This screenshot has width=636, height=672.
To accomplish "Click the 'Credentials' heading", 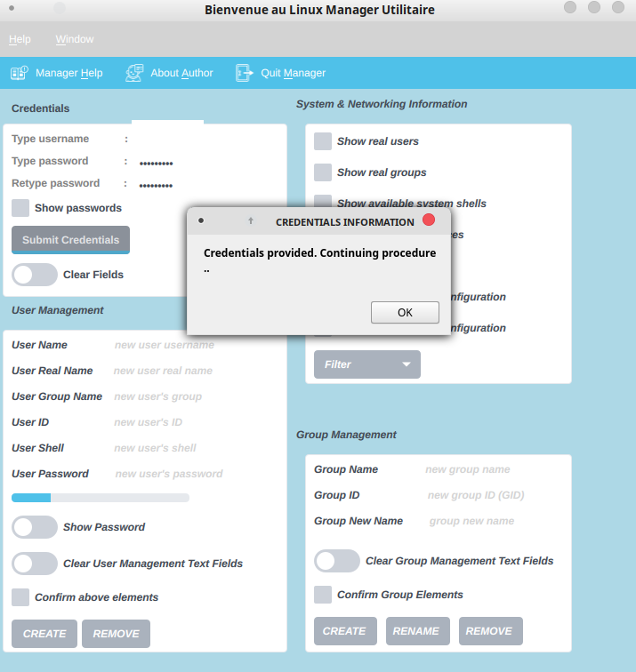I will (x=40, y=108).
